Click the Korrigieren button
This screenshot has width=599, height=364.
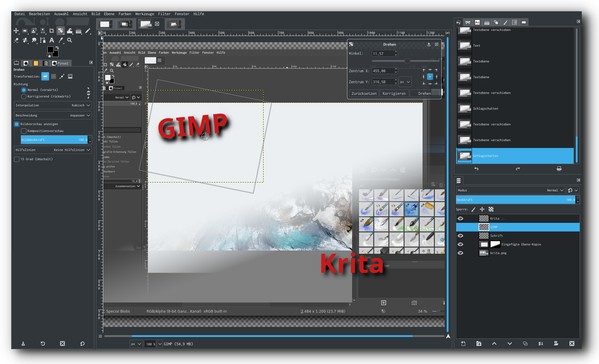tap(394, 93)
